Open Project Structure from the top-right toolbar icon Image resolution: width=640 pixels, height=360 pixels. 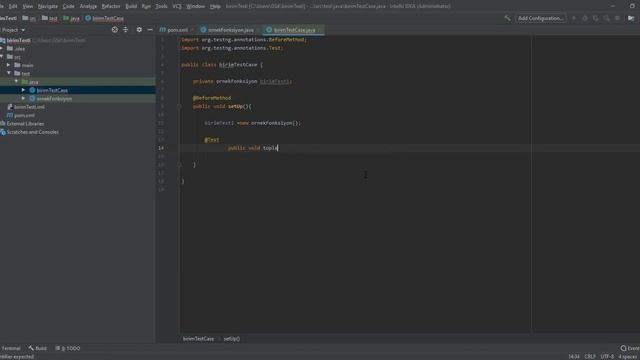631,18
